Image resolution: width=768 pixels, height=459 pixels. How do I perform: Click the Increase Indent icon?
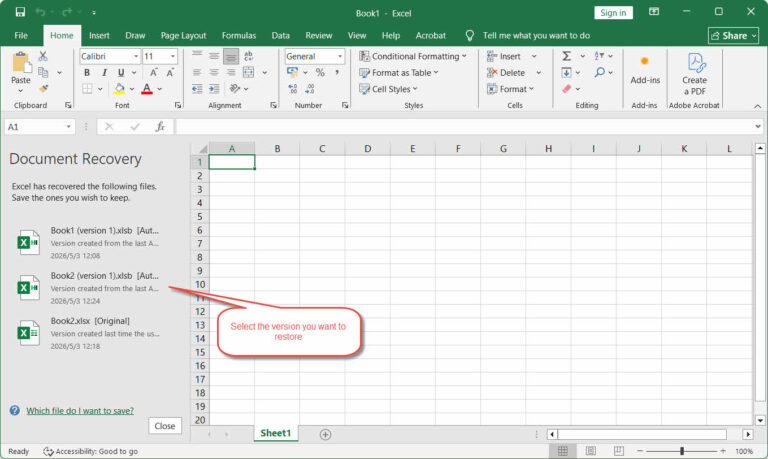coord(214,89)
